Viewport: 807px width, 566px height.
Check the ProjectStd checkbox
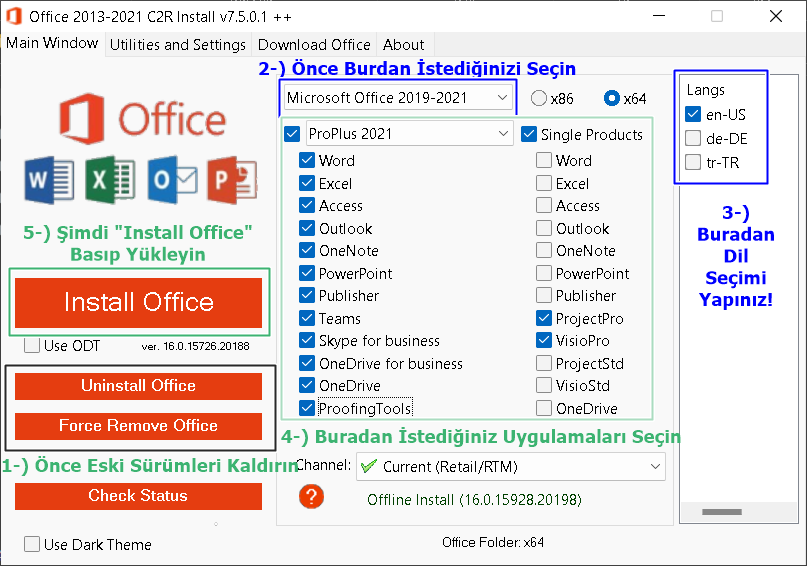click(x=544, y=363)
